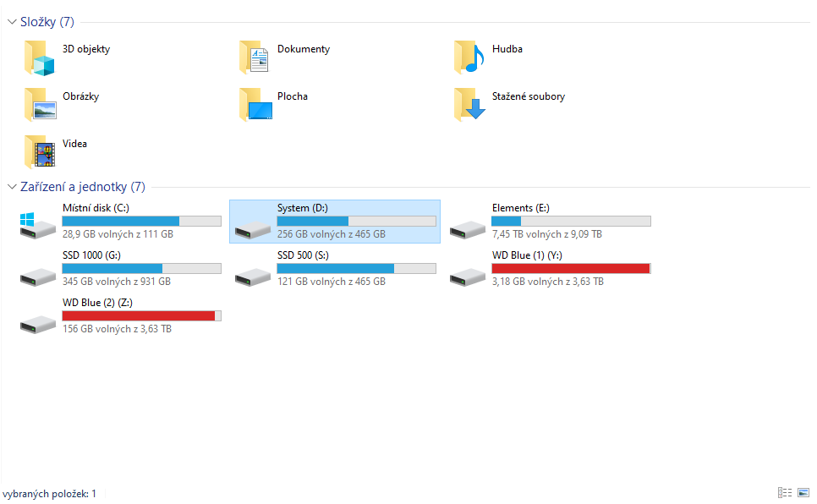The image size is (817, 504).
Task: Click the Složky (7) group header
Action: (47, 22)
